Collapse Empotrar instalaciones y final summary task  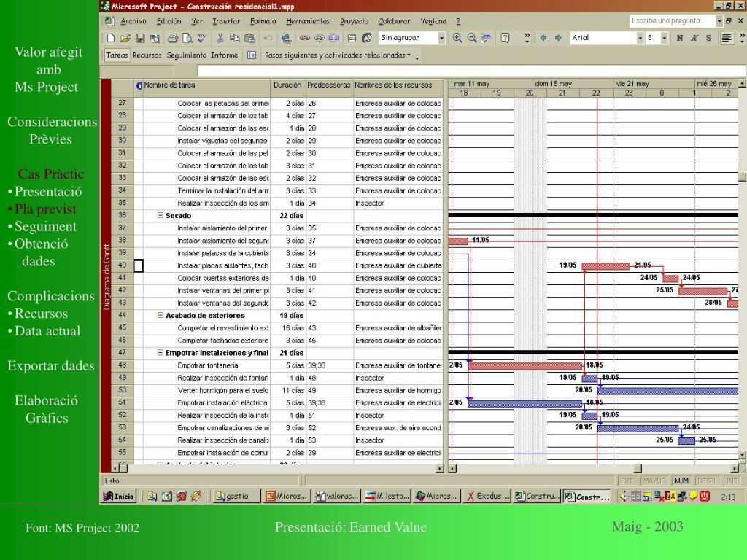(x=160, y=353)
